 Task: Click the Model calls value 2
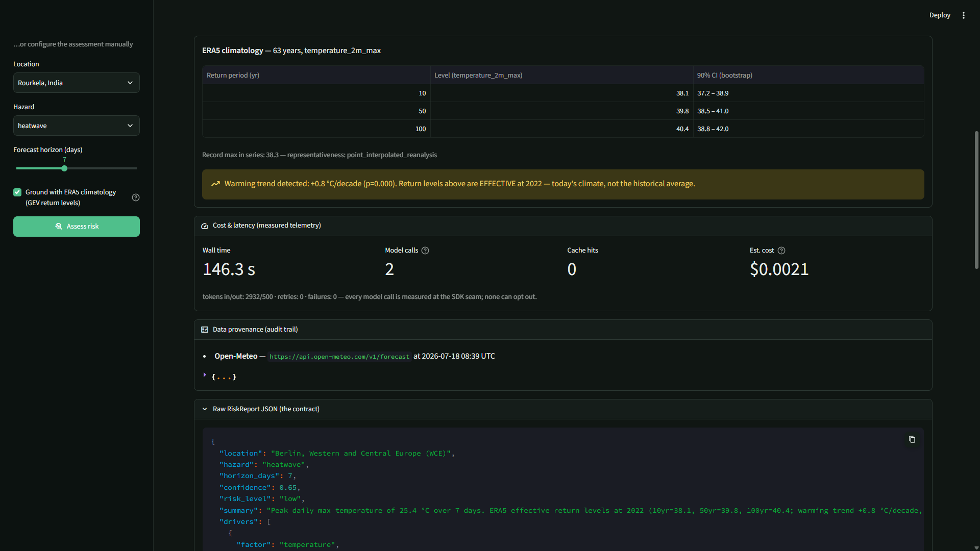389,269
